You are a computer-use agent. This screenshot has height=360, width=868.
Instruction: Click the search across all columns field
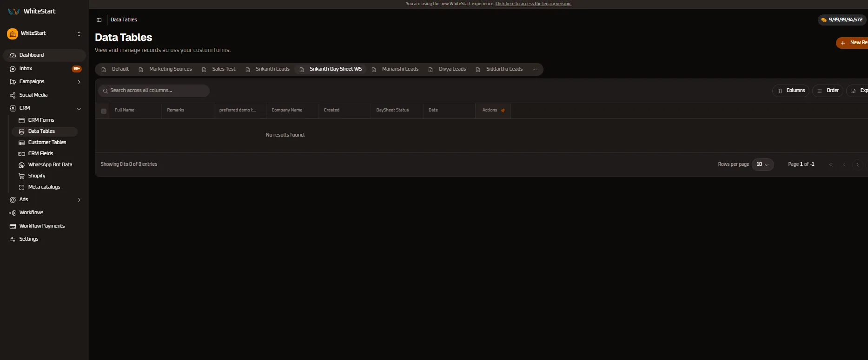pyautogui.click(x=154, y=91)
